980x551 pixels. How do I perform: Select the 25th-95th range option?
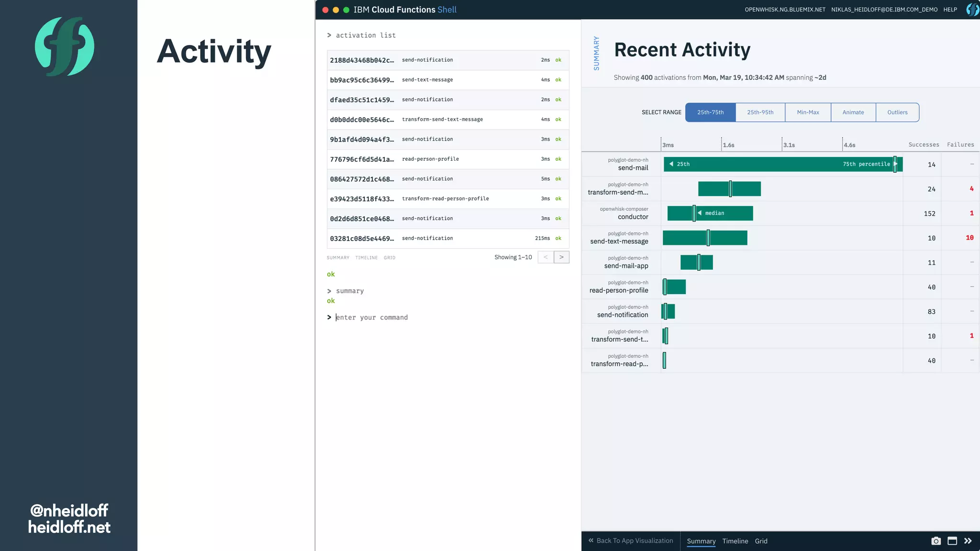tap(760, 112)
